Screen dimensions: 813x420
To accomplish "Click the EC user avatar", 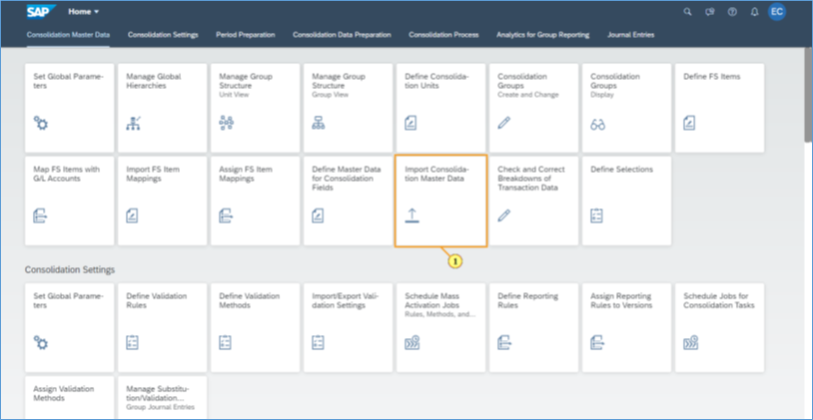I will pyautogui.click(x=776, y=12).
